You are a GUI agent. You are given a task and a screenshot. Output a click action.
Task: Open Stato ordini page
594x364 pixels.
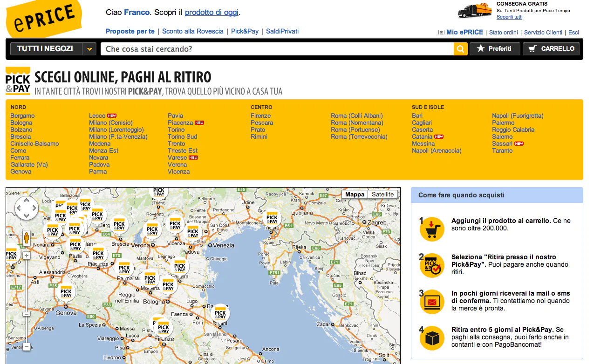click(503, 33)
